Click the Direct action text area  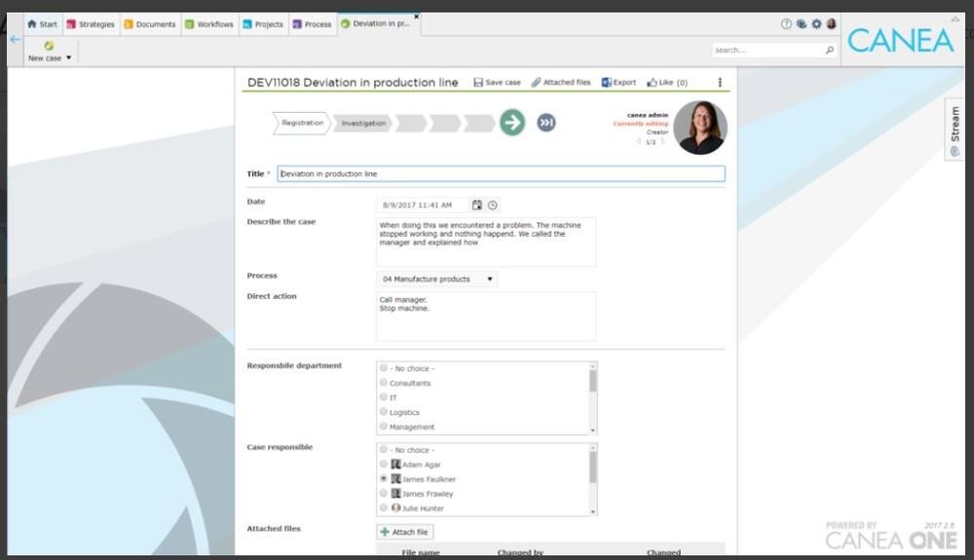coord(486,317)
